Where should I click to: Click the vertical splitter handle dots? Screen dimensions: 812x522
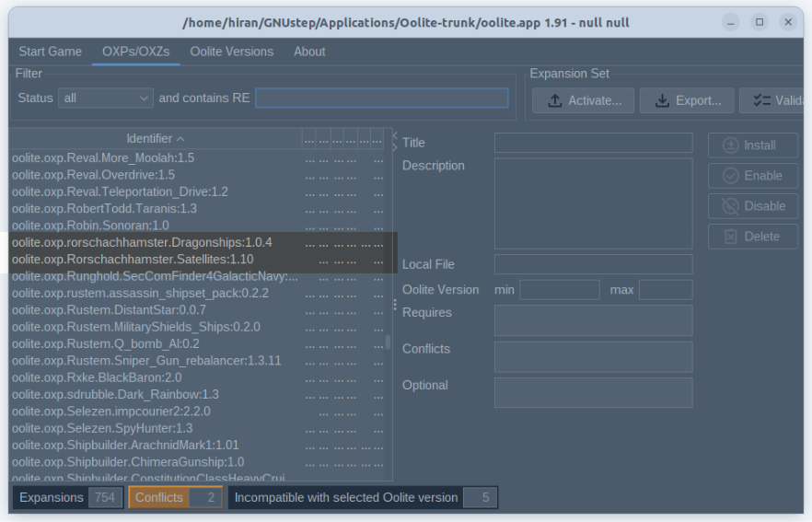tap(395, 305)
